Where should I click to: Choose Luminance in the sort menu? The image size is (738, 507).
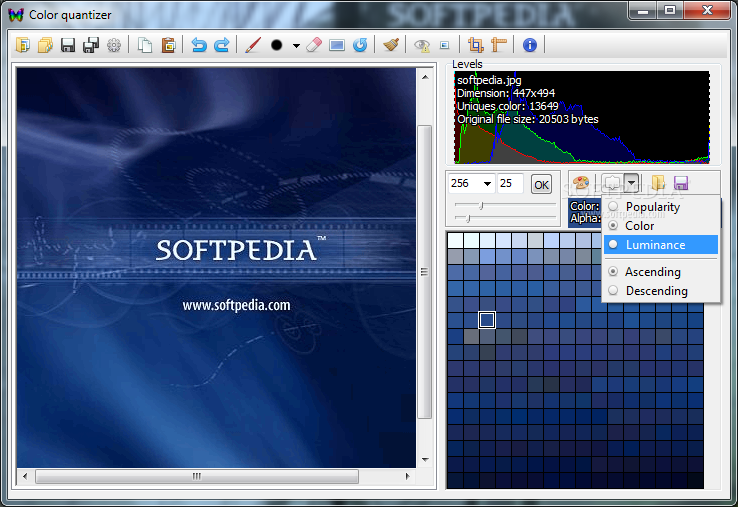click(661, 245)
